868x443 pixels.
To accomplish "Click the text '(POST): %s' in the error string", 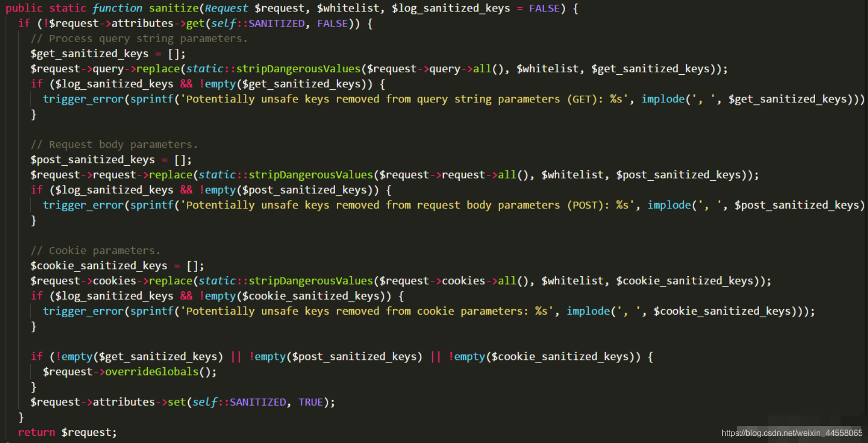I will click(597, 205).
